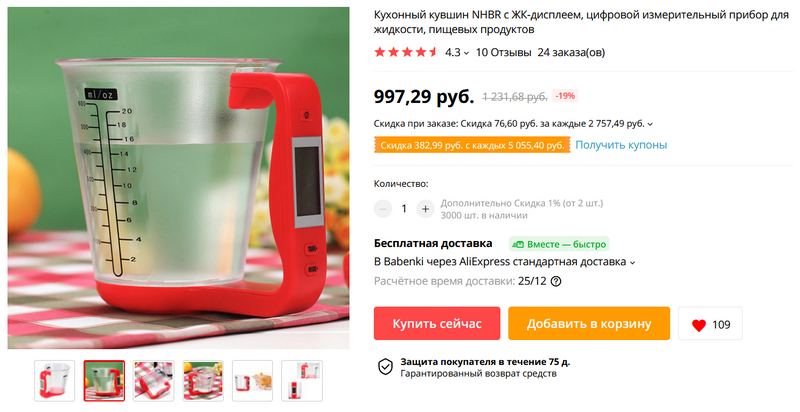Select the third thumbnail with checkered cloth
Viewport: 800px width, 412px height.
[x=154, y=380]
